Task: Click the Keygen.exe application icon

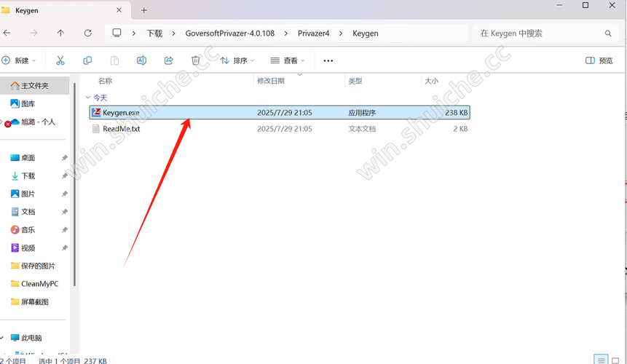Action: tap(96, 112)
